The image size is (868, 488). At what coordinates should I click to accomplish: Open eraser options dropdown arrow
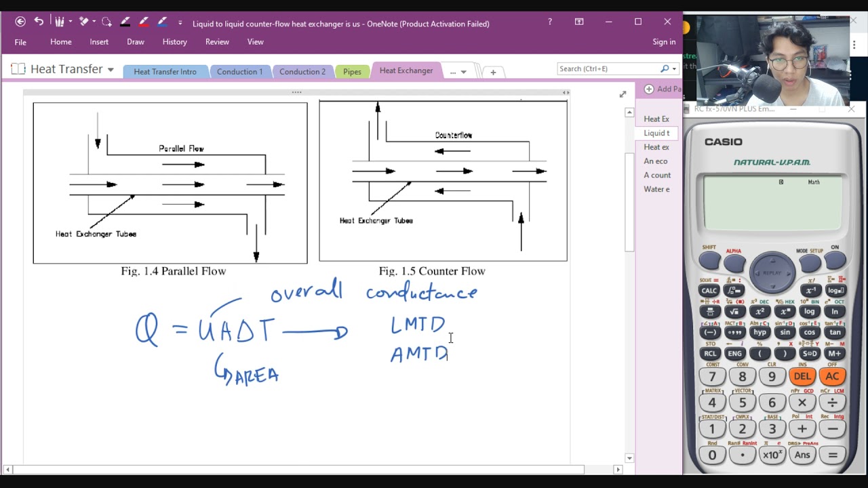pyautogui.click(x=93, y=22)
